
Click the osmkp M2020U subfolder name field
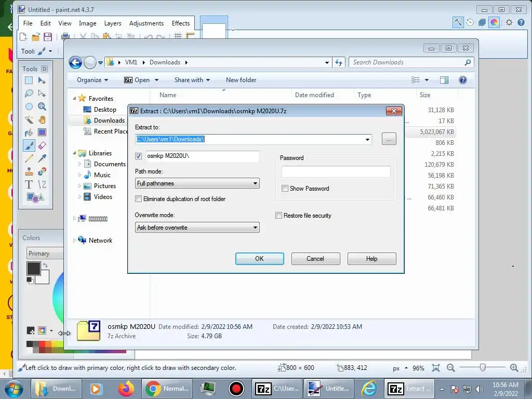pos(203,156)
